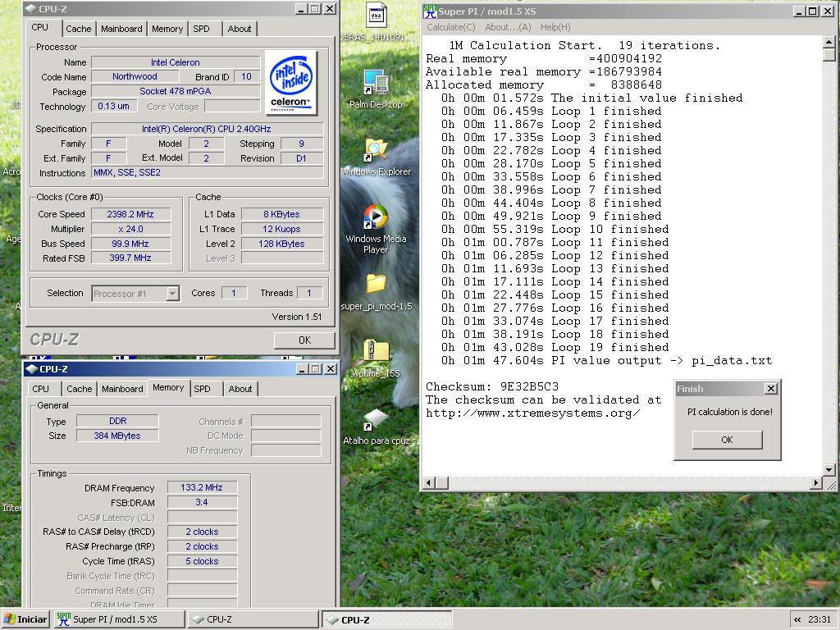Select CPU tab in lower CPU-Z window

click(x=40, y=389)
